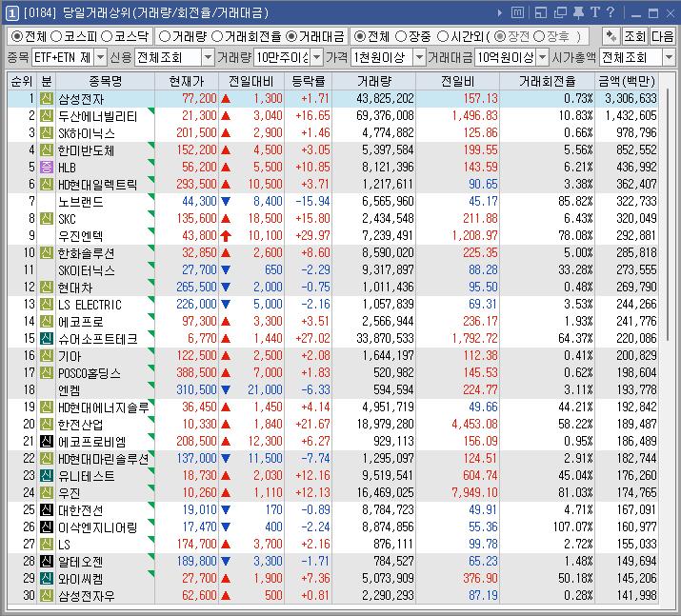Open help with the question mark icon
This screenshot has width=681, height=616.
point(611,12)
